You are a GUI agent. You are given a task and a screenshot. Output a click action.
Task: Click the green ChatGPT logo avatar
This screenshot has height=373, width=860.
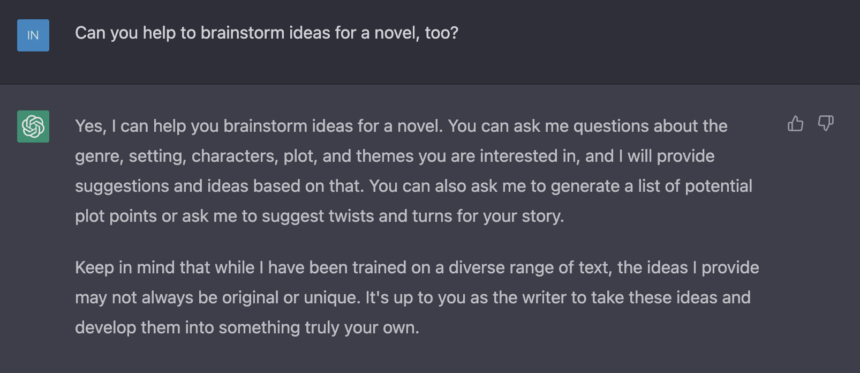coord(33,126)
